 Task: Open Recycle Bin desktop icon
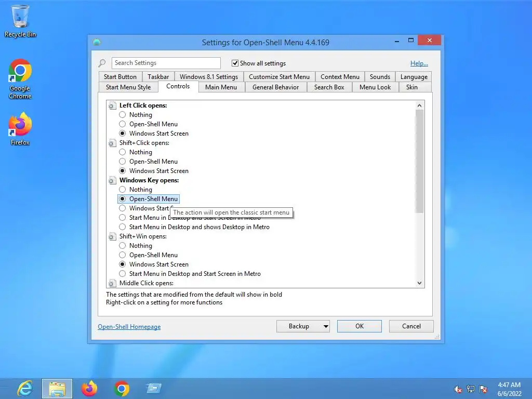(20, 21)
